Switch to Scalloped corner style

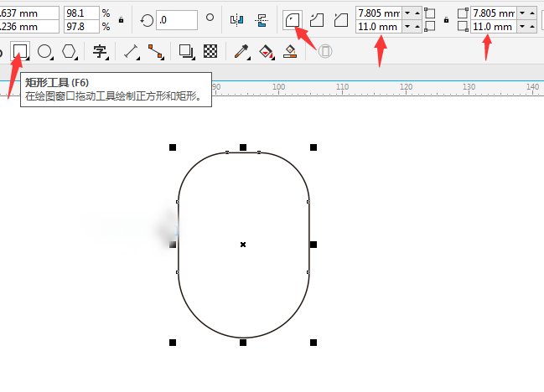point(317,19)
